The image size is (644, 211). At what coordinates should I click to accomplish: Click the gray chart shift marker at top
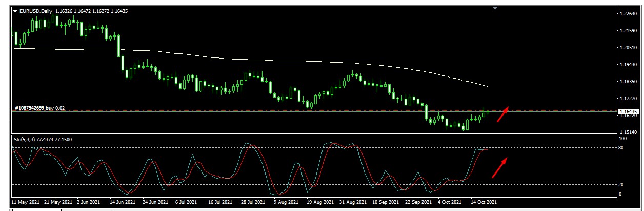click(x=495, y=8)
